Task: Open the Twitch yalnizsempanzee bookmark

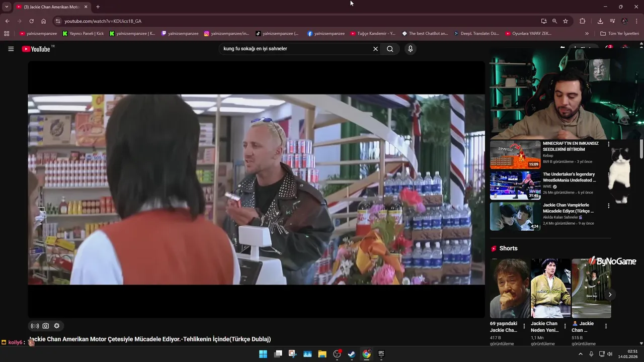Action: [180, 34]
